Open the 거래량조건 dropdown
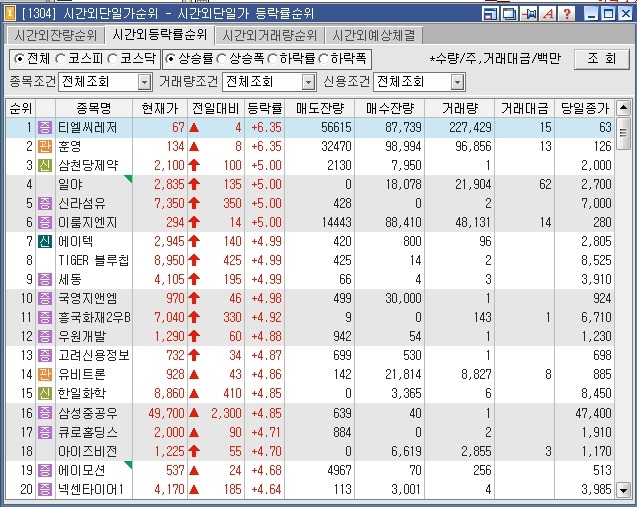This screenshot has width=637, height=507. [308, 82]
